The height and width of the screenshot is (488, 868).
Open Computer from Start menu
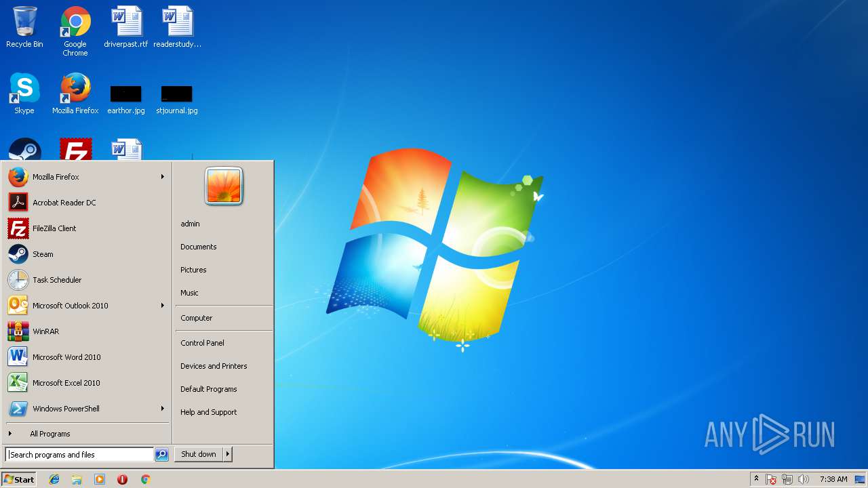click(224, 318)
